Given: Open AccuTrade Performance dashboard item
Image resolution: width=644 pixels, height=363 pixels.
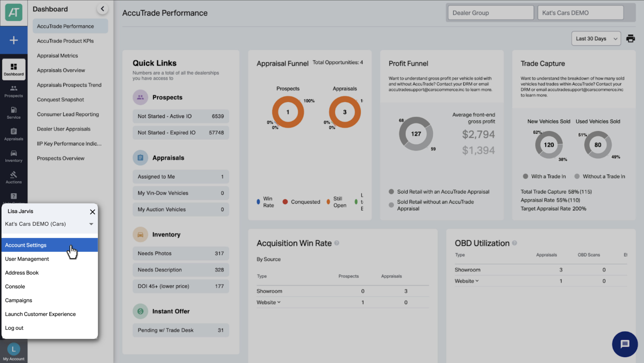Looking at the screenshot, I should [x=70, y=26].
